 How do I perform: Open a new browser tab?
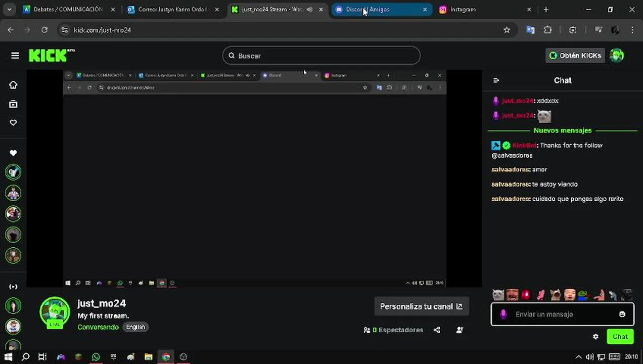(546, 10)
